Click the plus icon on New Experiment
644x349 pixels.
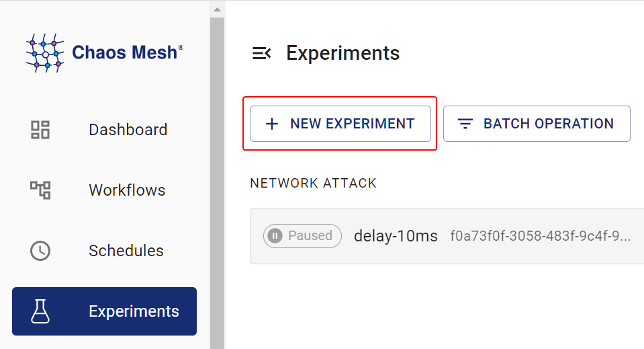(x=272, y=124)
